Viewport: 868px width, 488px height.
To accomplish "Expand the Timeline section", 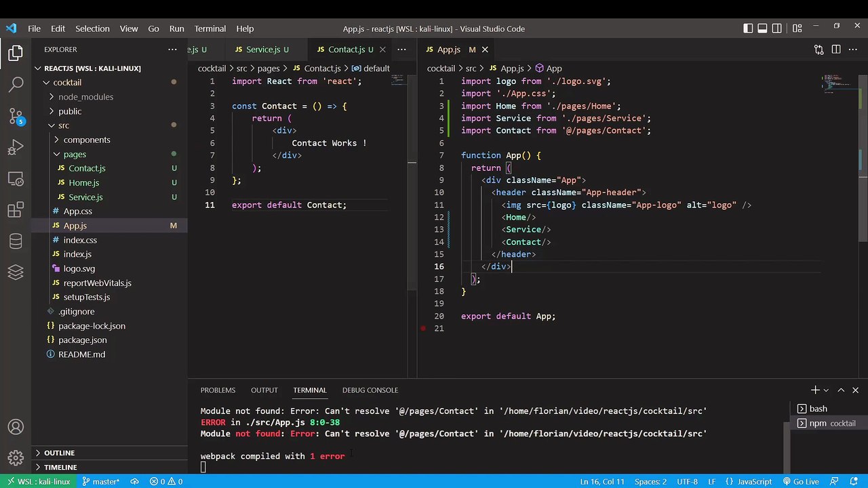I will point(110,467).
